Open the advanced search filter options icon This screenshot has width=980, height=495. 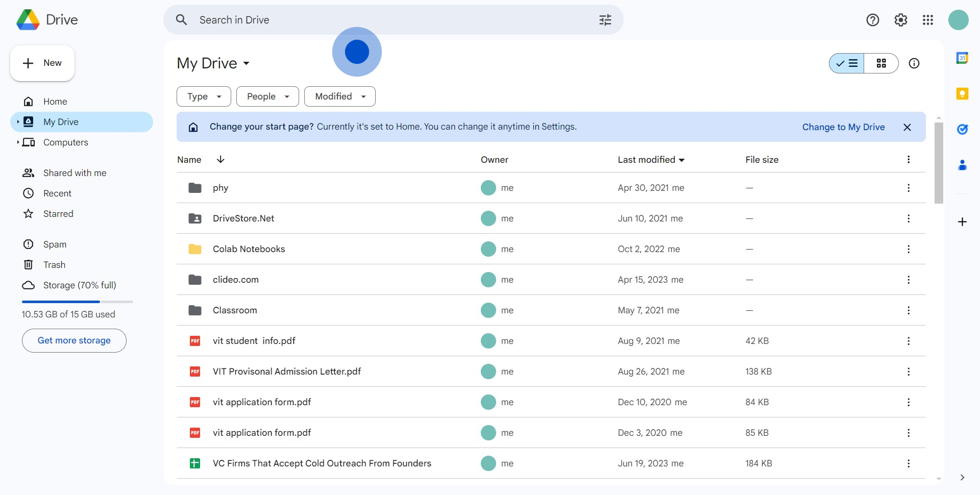click(605, 20)
